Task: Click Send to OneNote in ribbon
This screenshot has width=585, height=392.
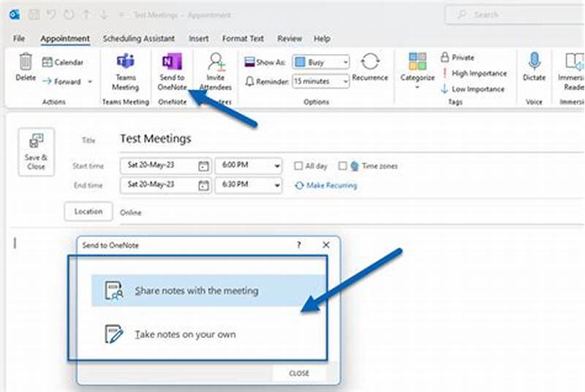Action: point(172,72)
